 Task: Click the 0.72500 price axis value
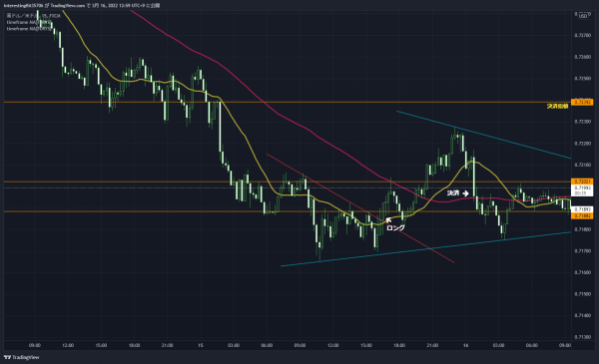[x=583, y=78]
